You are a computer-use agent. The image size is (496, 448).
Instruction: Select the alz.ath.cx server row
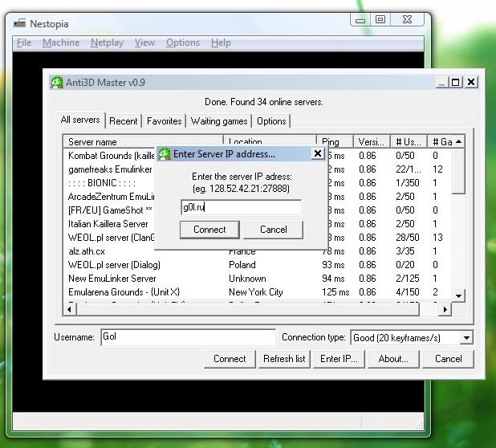coord(258,251)
